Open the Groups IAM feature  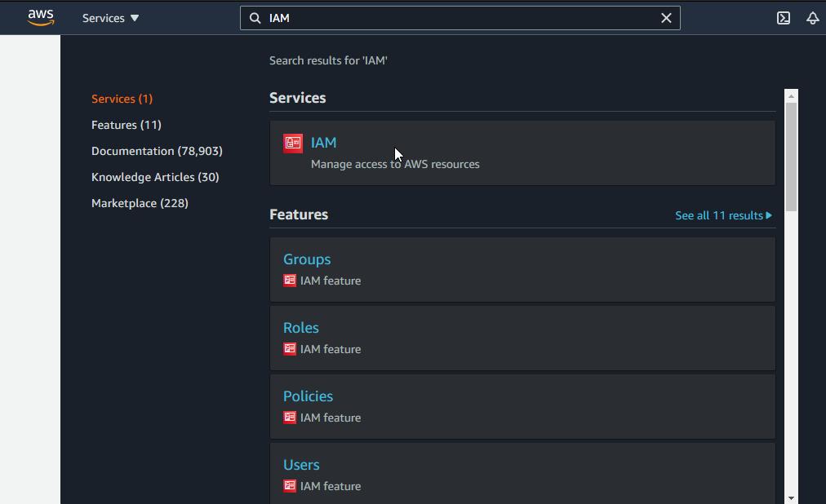pyautogui.click(x=306, y=259)
